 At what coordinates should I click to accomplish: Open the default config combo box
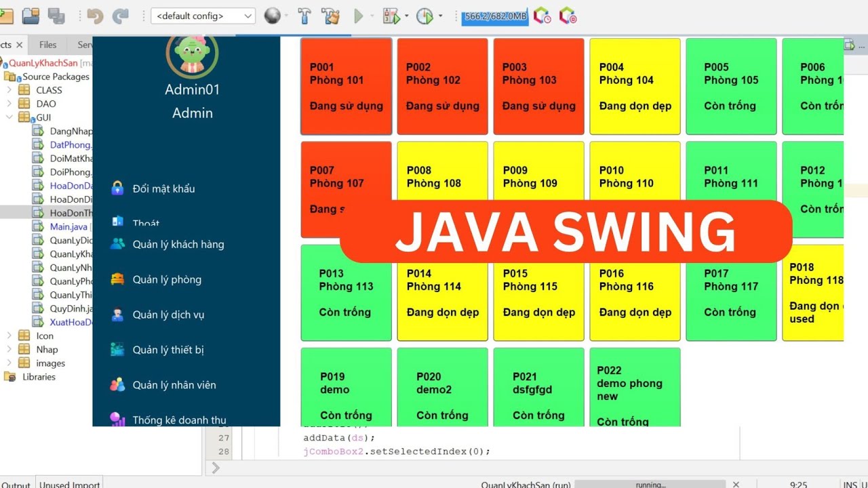(x=203, y=16)
